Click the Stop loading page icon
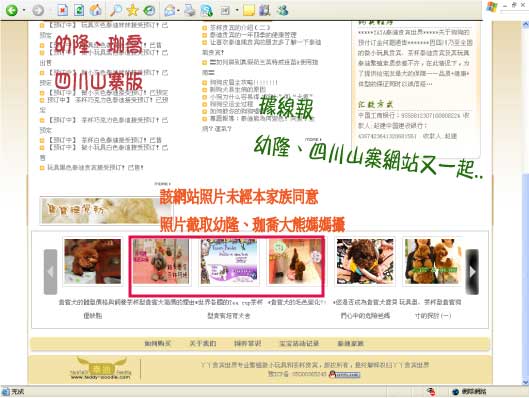This screenshot has width=529, height=398. [62, 10]
